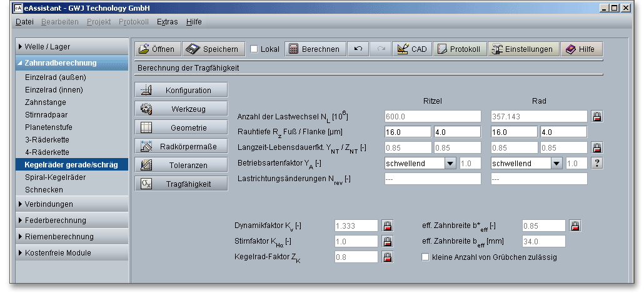The height and width of the screenshot is (293, 644).
Task: Click the question mark help icon
Action: [x=596, y=163]
